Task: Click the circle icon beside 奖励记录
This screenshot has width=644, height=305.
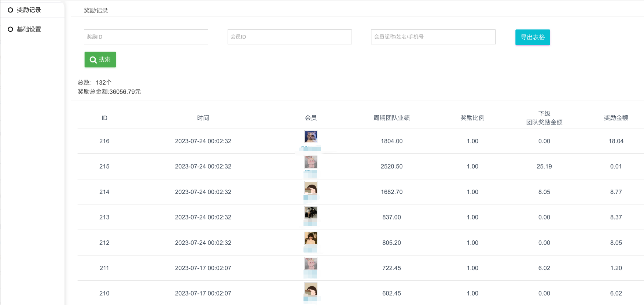Action: coord(10,10)
